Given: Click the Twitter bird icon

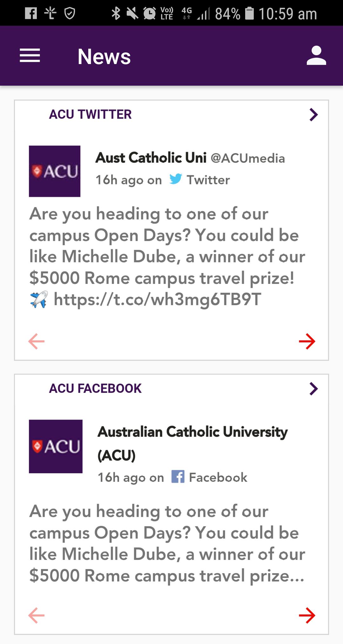Looking at the screenshot, I should 176,179.
